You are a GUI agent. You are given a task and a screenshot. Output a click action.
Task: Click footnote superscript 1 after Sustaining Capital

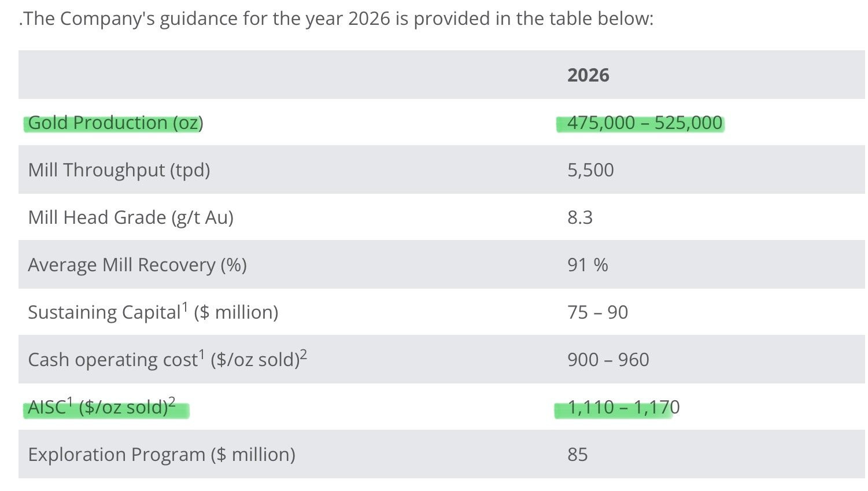tap(185, 306)
